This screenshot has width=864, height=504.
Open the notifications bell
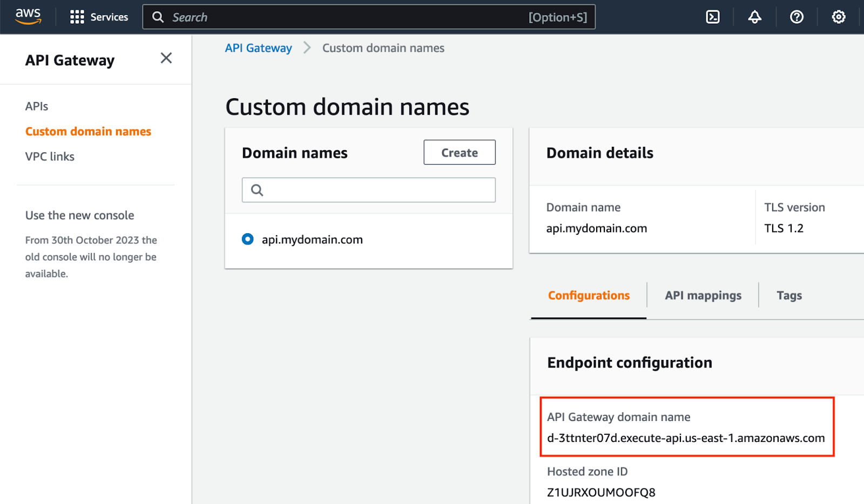click(754, 17)
